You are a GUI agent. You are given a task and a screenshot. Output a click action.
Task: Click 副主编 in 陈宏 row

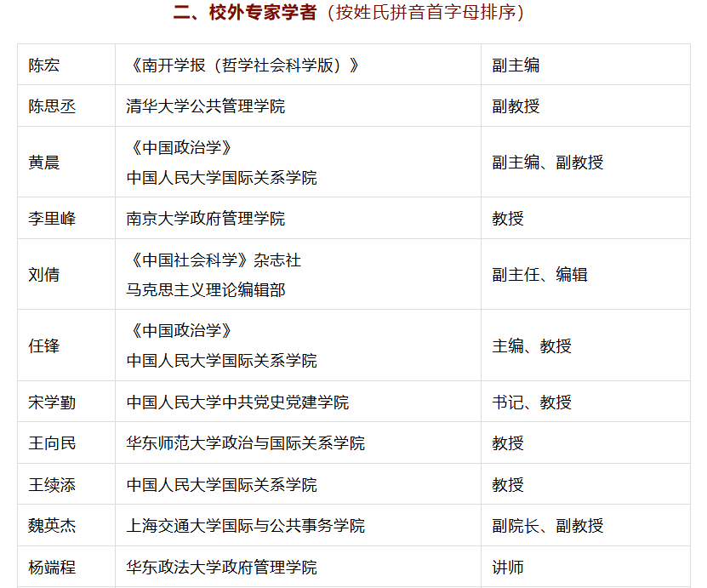tap(516, 66)
